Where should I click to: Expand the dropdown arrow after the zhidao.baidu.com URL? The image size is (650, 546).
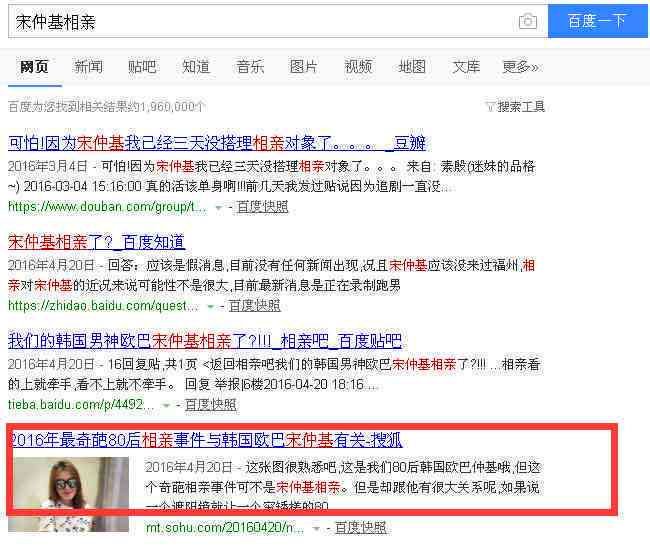tap(211, 306)
